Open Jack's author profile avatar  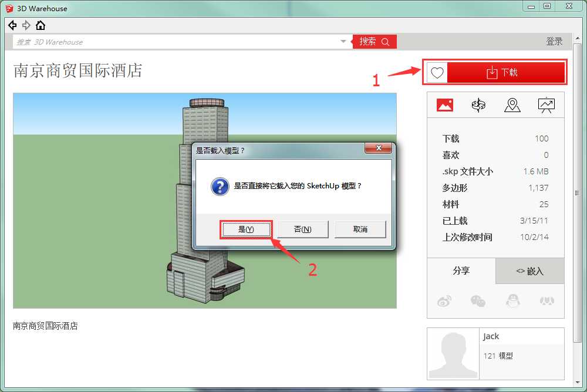pos(453,354)
